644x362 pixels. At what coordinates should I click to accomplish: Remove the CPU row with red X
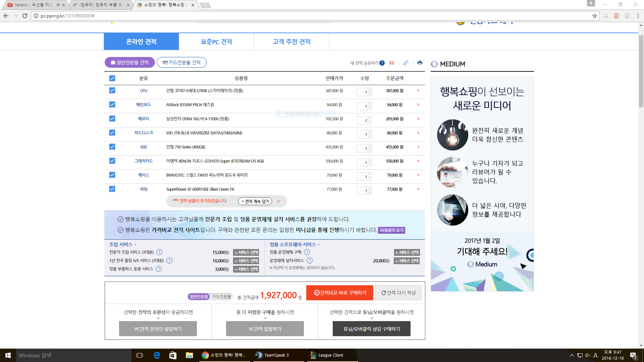point(418,90)
